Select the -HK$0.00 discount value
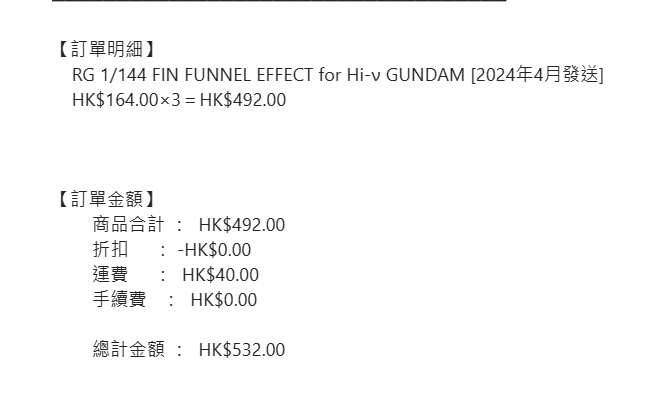The height and width of the screenshot is (397, 662). [x=214, y=250]
